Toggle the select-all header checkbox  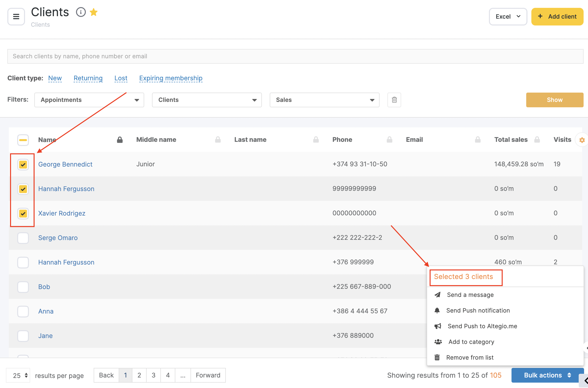23,140
